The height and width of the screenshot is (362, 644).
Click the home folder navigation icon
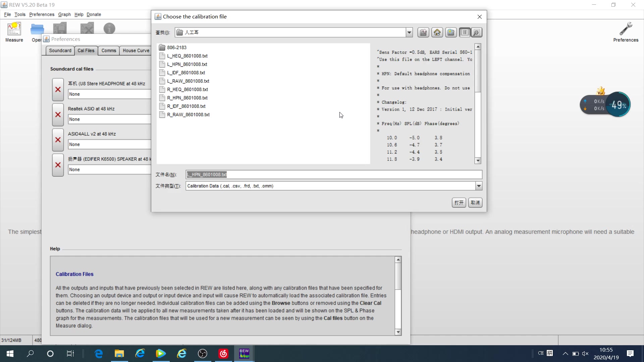tap(437, 32)
